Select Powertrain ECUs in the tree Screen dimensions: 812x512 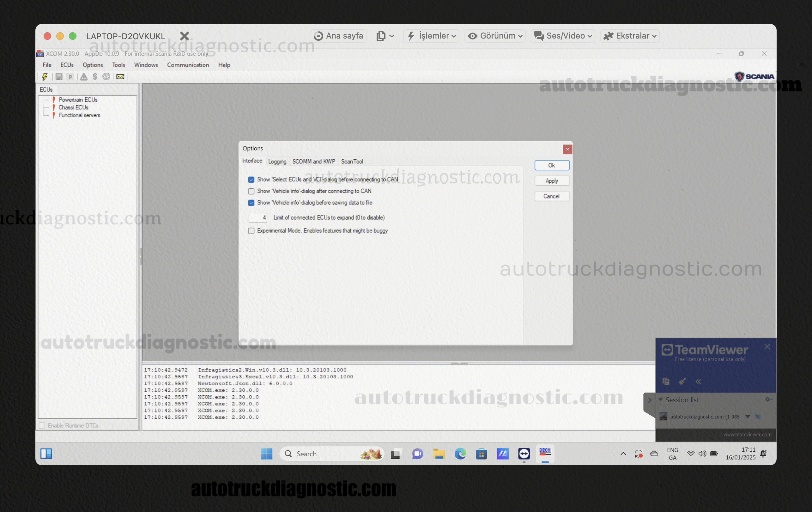tap(78, 100)
